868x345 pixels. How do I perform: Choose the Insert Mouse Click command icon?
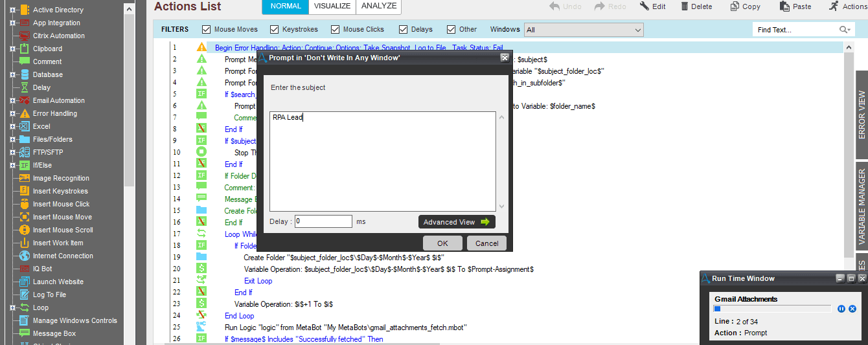tap(24, 204)
